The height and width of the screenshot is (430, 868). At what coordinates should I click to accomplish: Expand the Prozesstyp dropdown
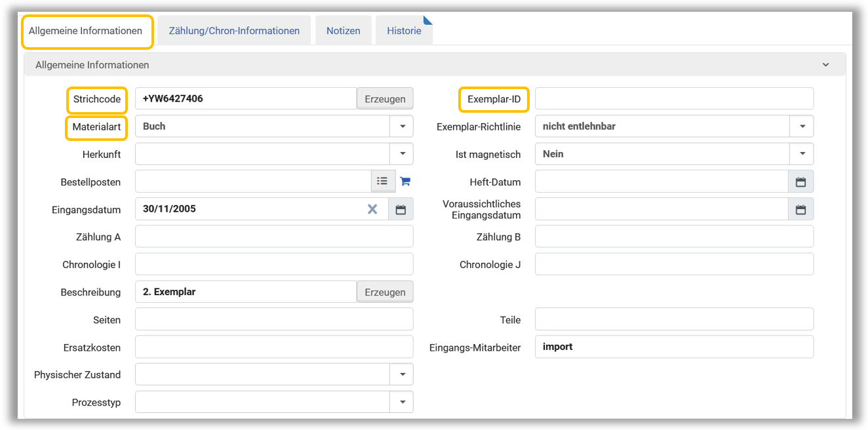pyautogui.click(x=401, y=402)
